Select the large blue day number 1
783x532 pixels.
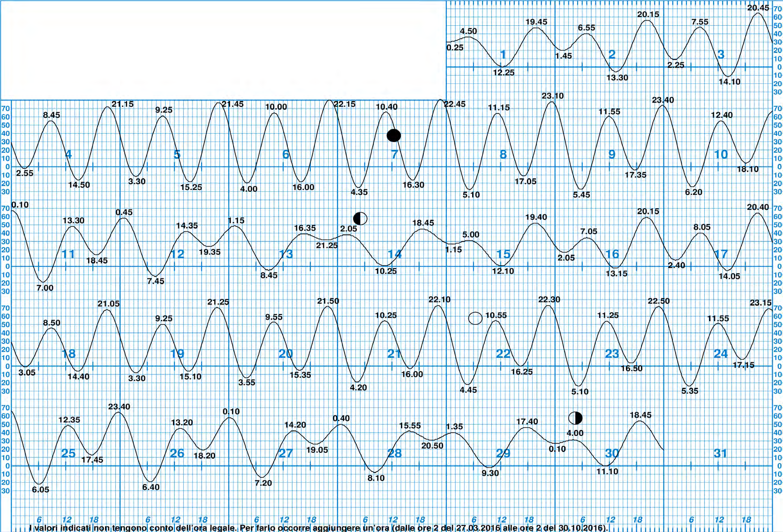click(x=503, y=55)
